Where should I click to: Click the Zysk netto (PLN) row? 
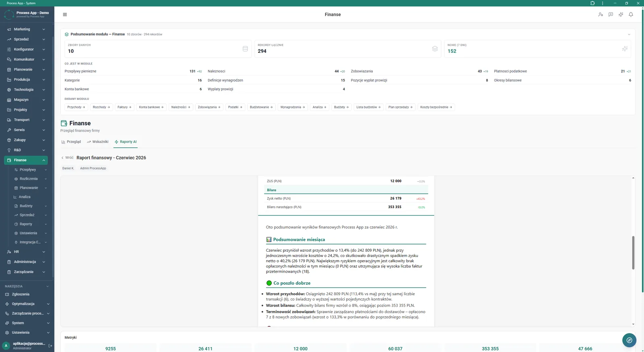point(346,199)
